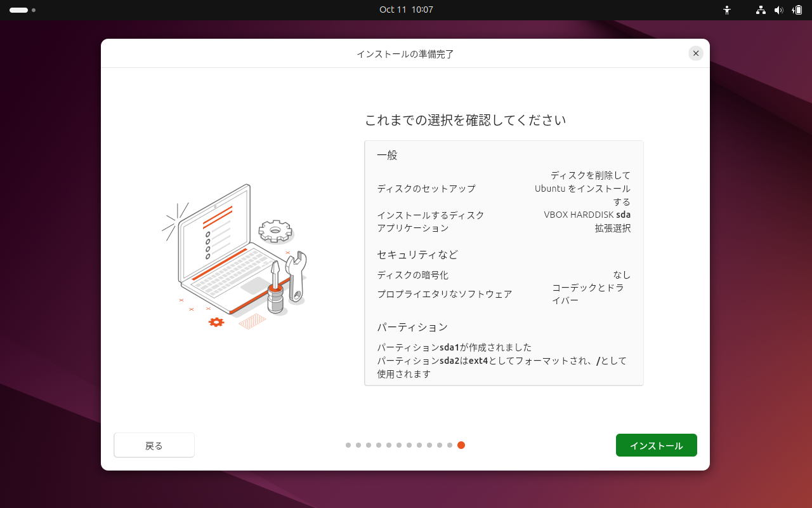The image size is (812, 508).
Task: Open the activities workspace indicator
Action: click(x=22, y=10)
